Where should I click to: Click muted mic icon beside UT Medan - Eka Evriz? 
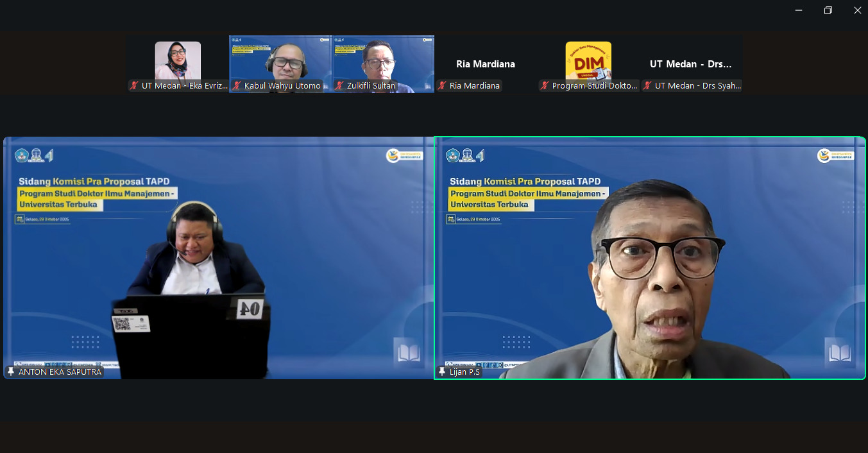(134, 86)
